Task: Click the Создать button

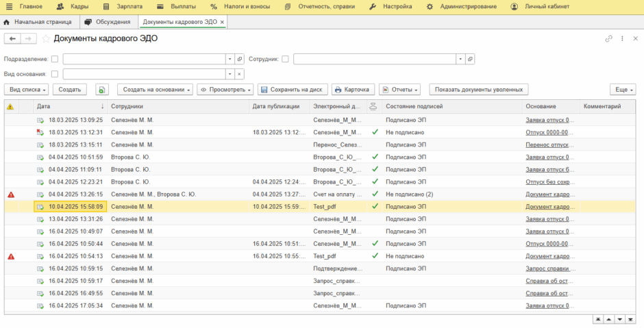Action: pyautogui.click(x=70, y=90)
